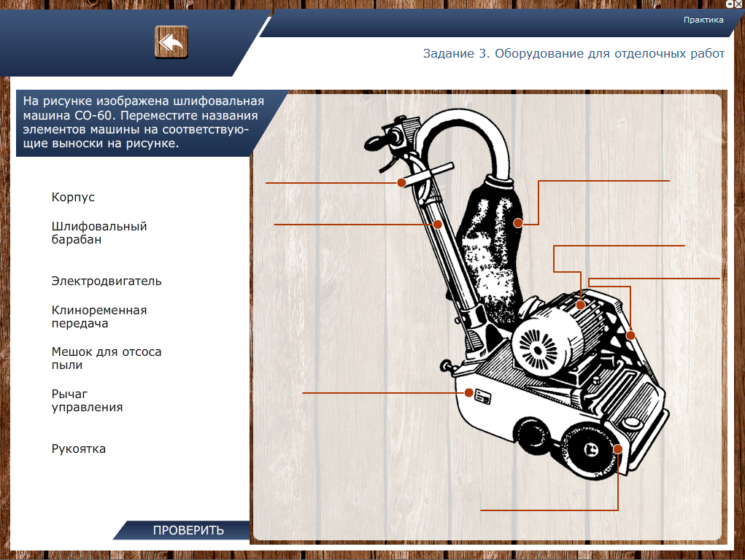Screen dimensions: 745x560
Task: Click the Задание 3 heading text
Action: [574, 54]
